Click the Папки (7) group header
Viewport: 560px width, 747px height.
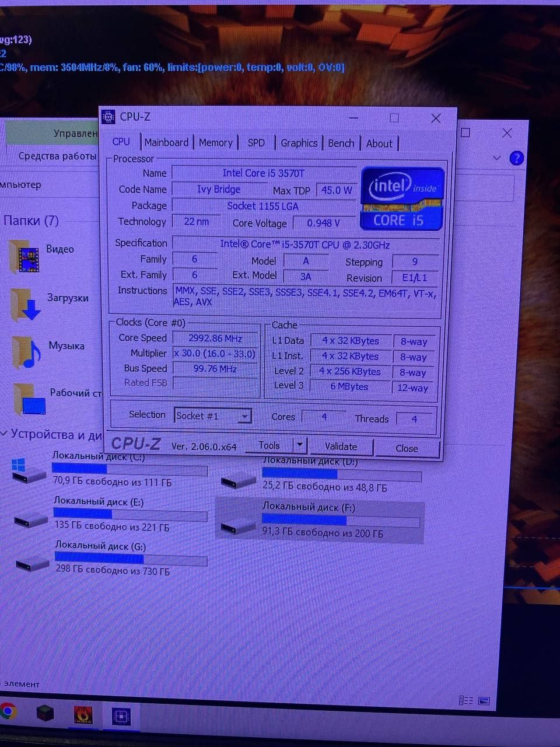[31, 221]
